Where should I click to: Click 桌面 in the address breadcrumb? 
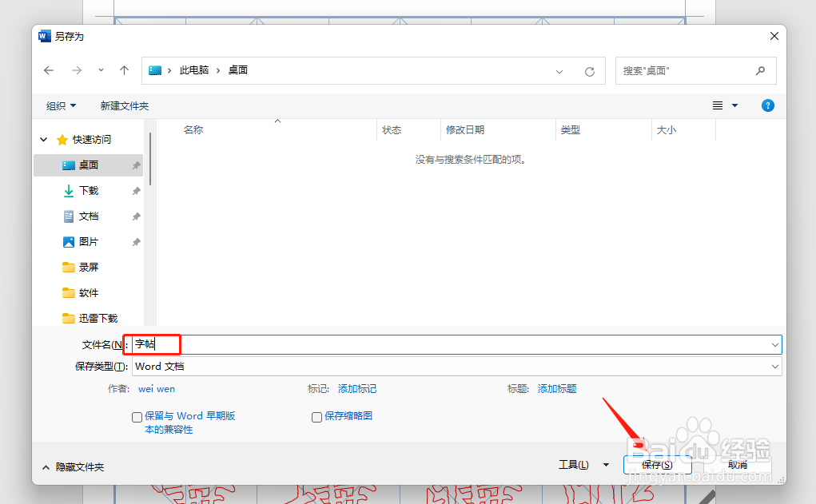point(237,70)
